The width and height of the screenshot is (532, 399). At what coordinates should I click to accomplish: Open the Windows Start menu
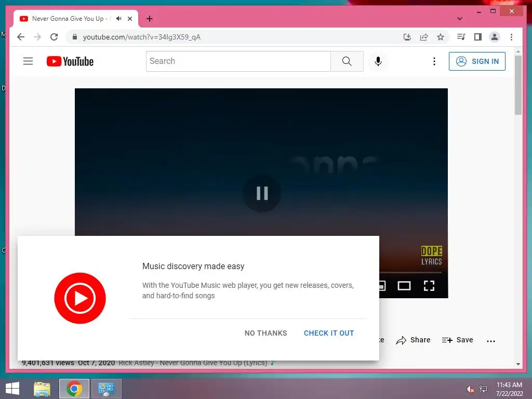coord(12,389)
